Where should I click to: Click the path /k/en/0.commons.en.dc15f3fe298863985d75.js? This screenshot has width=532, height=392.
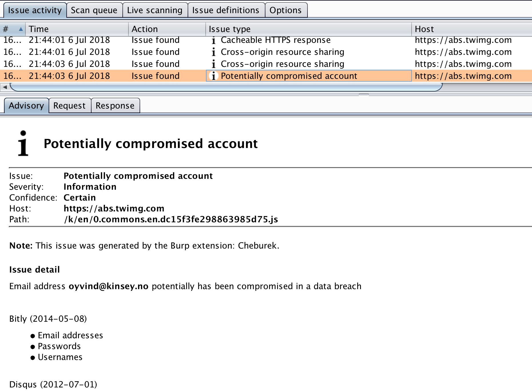pos(171,219)
